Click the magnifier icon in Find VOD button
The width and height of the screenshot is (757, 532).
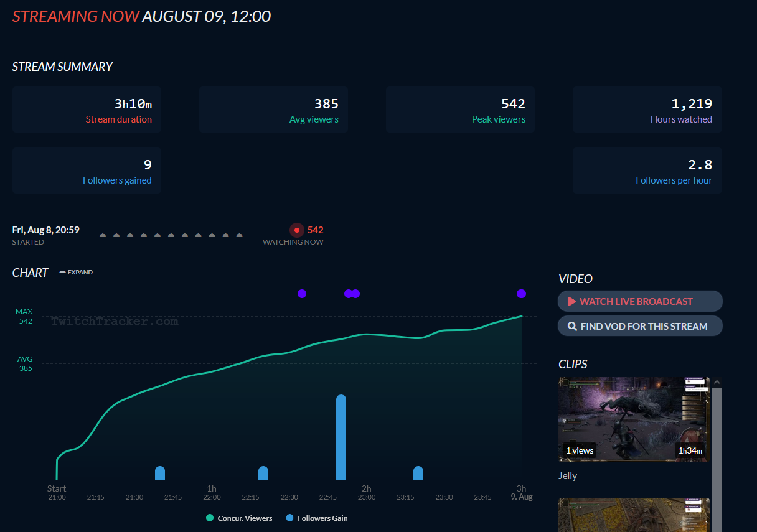point(572,326)
